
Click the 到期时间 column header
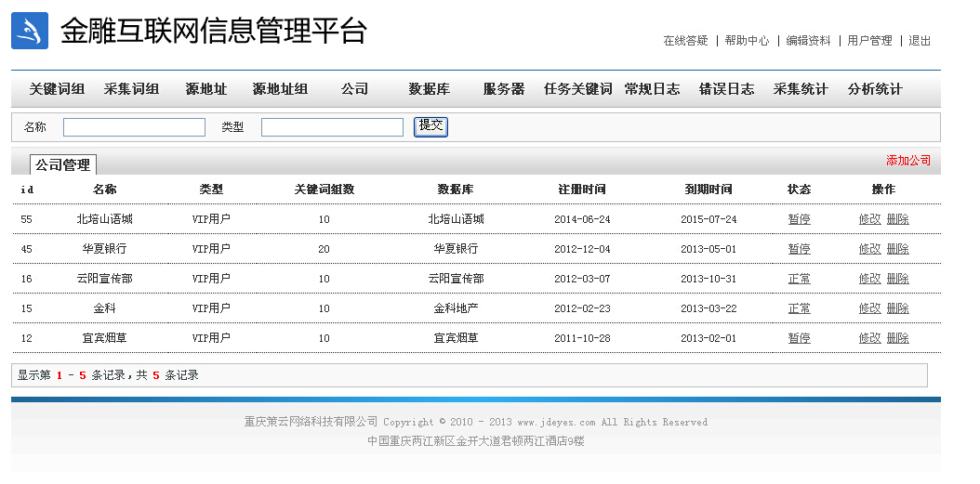coord(709,190)
